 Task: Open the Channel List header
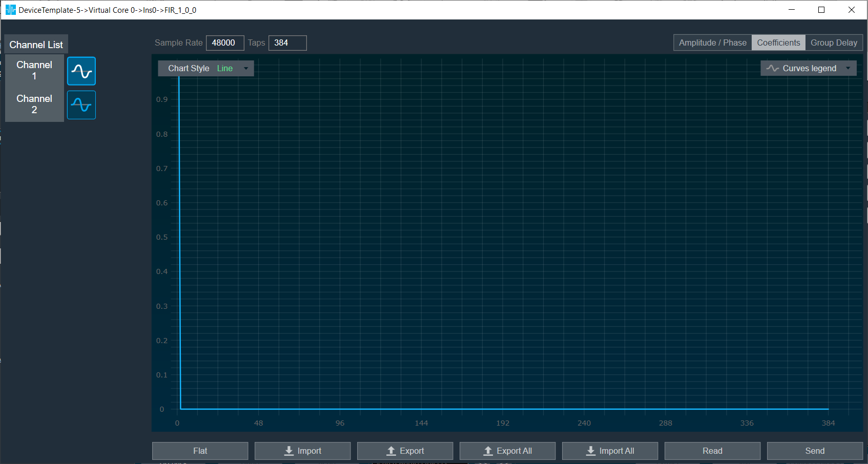tap(36, 45)
